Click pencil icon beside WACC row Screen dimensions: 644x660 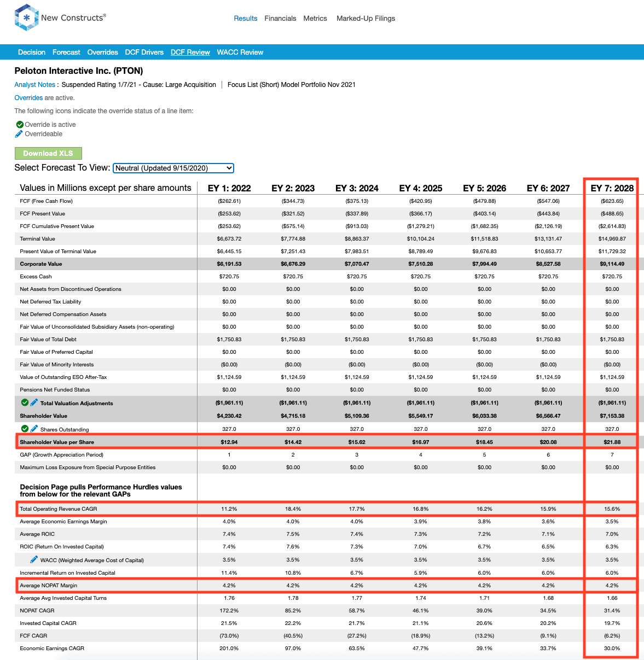(x=34, y=559)
